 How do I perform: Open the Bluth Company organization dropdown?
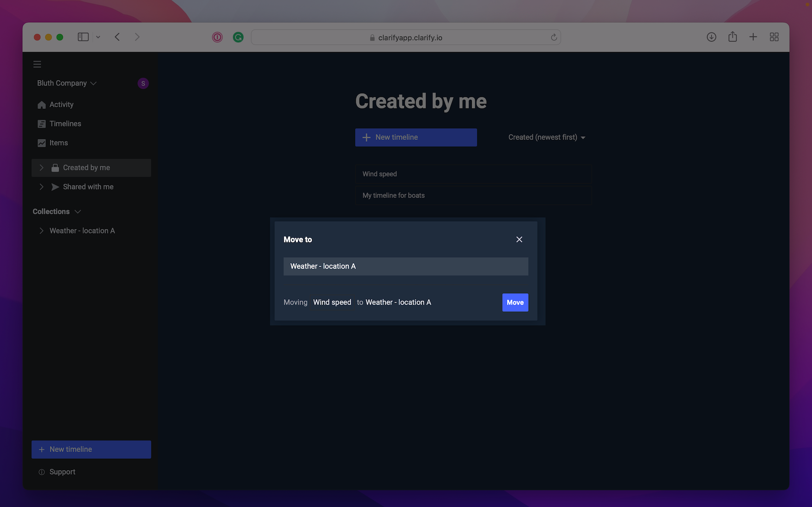coord(67,83)
